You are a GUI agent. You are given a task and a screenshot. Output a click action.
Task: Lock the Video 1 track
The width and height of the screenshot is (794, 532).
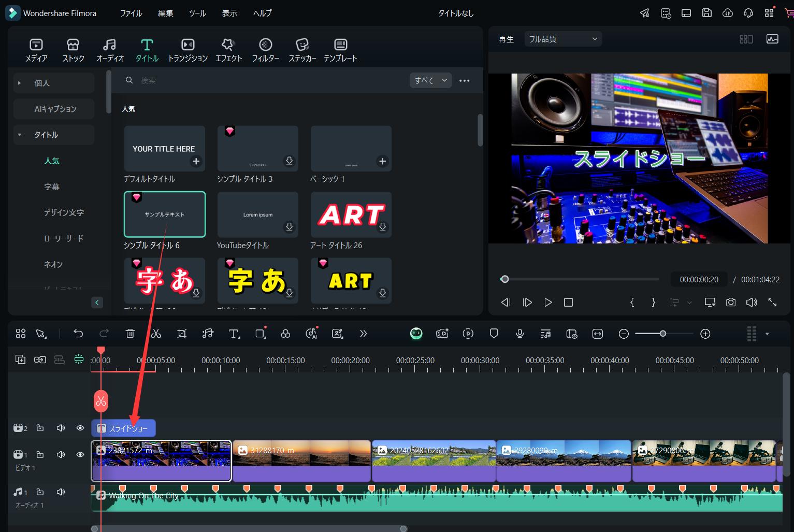[x=40, y=454]
